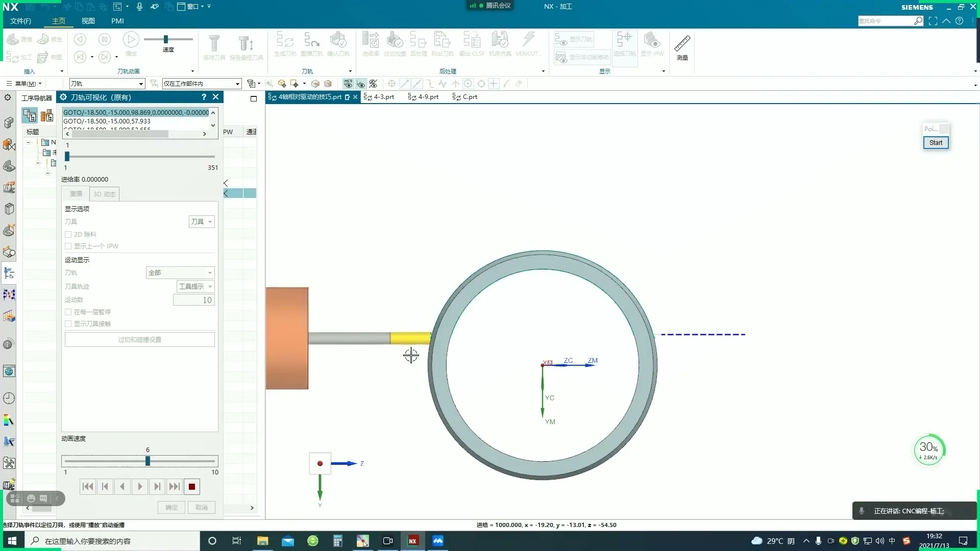Click the NX app icon in taskbar

[412, 541]
